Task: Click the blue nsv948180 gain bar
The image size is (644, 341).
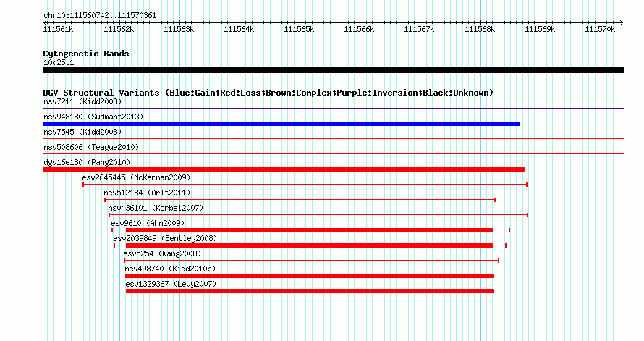Action: click(x=281, y=124)
